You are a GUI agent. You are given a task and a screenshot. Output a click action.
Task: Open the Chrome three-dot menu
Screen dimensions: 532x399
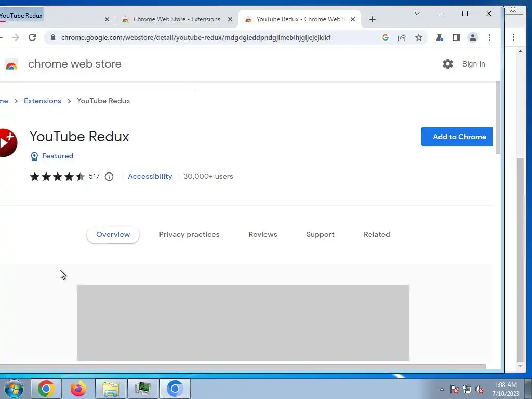click(x=489, y=37)
